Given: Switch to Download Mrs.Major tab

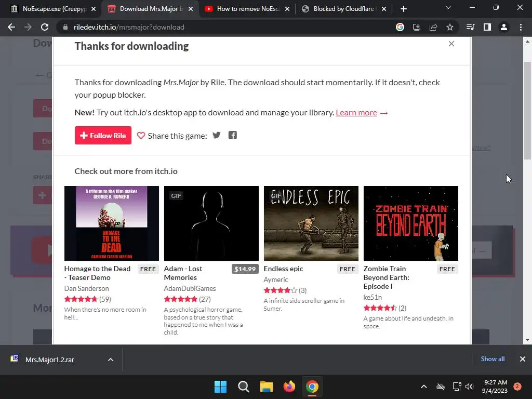Looking at the screenshot, I should coord(151,9).
